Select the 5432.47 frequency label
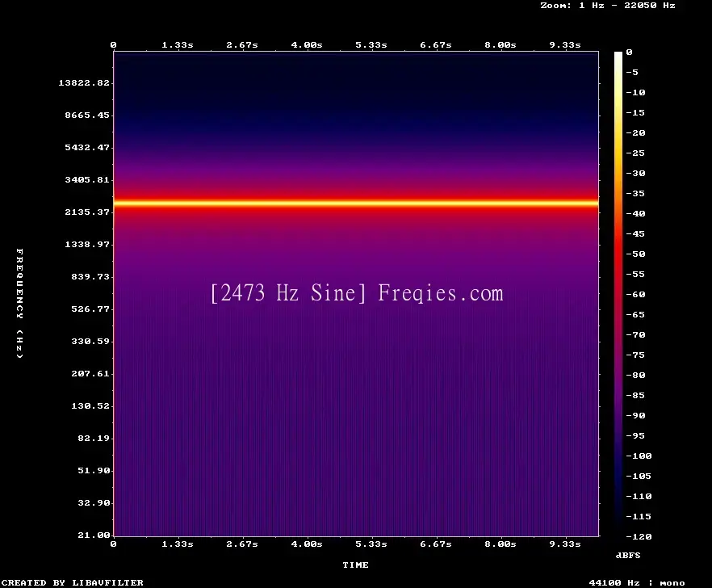712x588 pixels. tap(87, 147)
